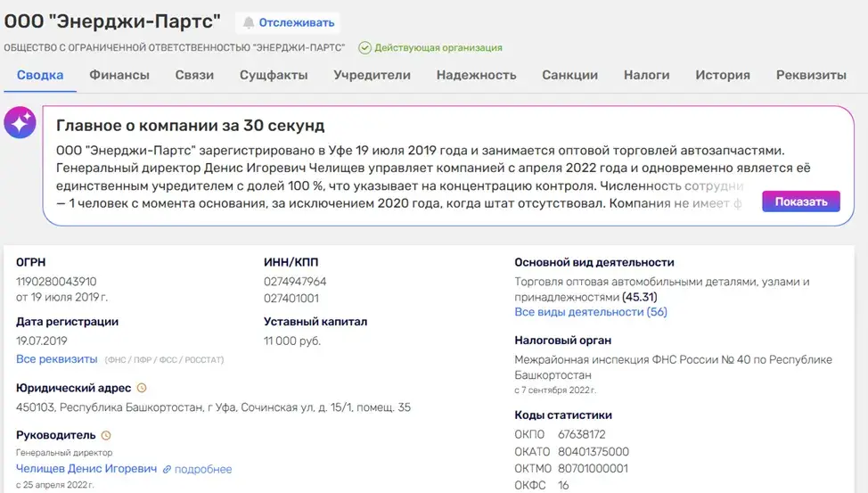868x493 pixels.
Task: Click the activity code (45.31)
Action: pos(639,297)
